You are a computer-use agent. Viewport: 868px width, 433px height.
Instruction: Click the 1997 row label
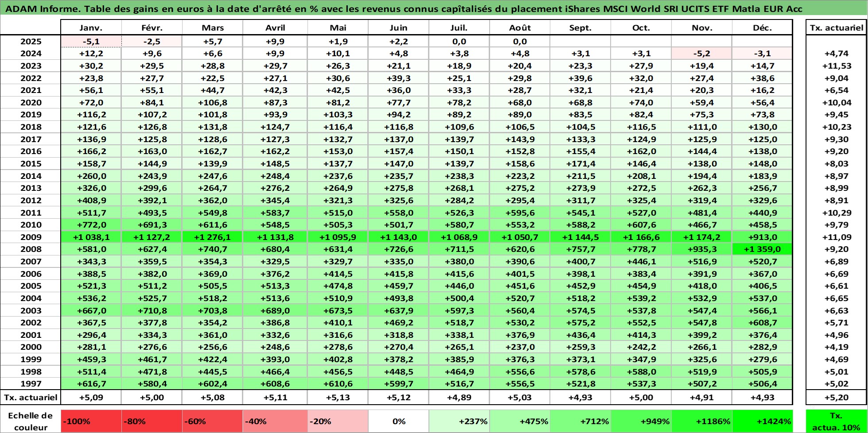(x=31, y=384)
